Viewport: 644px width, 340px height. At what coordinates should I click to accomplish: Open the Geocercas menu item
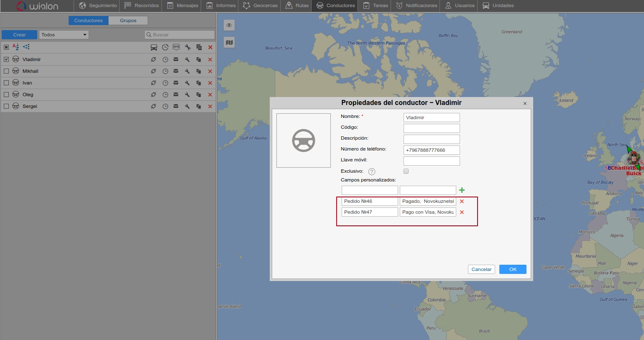[x=261, y=5]
